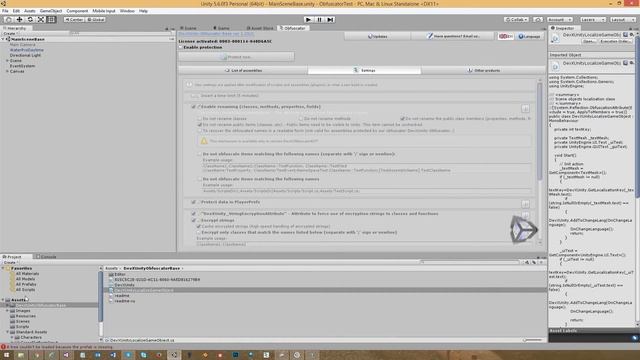Toggle the Do not rename classes checkbox

click(200, 118)
